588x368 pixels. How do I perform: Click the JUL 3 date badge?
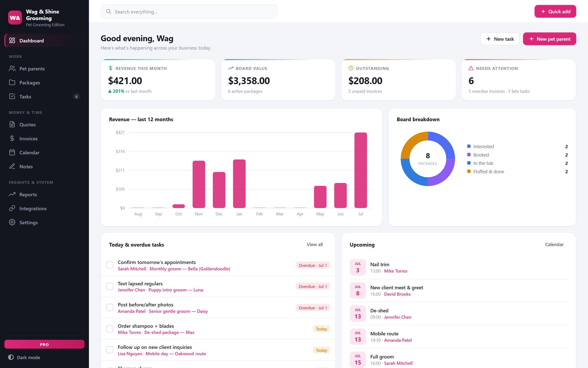358,267
